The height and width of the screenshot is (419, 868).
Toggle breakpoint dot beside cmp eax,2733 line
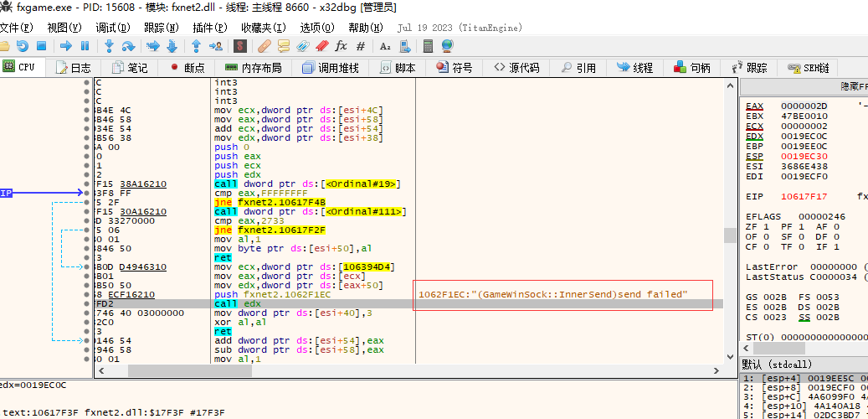(86, 220)
